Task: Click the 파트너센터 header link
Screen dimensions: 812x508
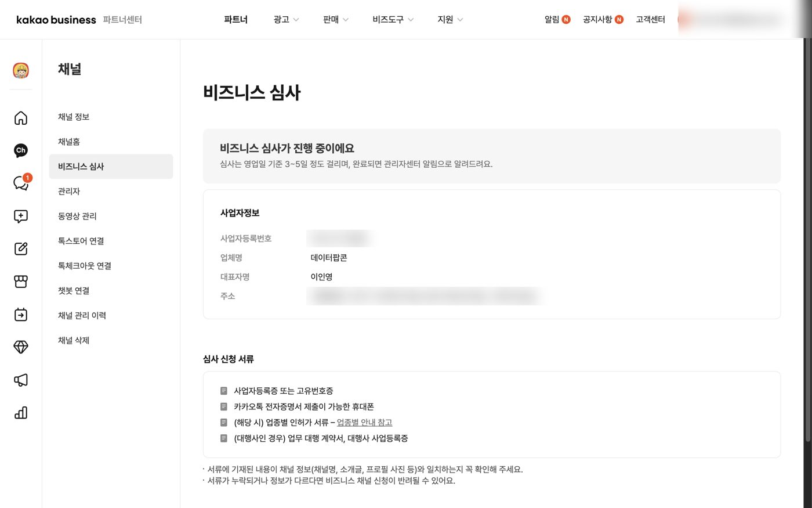Action: tap(122, 20)
